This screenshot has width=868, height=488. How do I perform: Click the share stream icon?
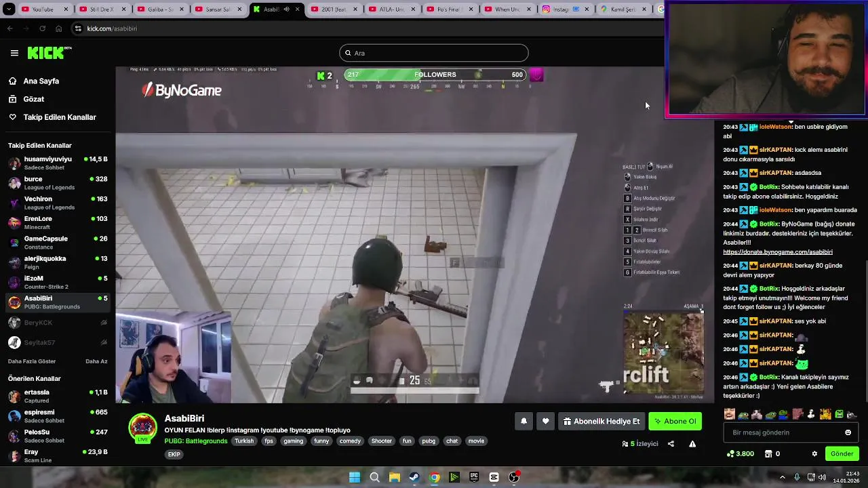pos(671,444)
